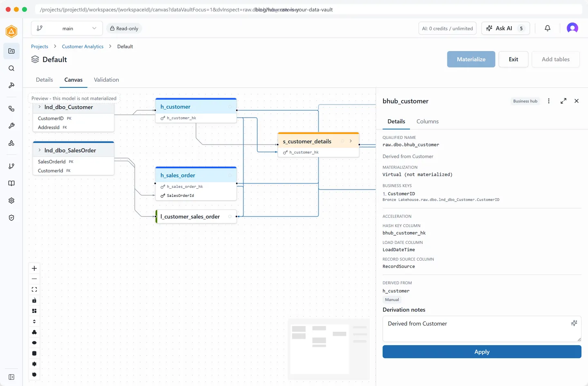Screen dimensions: 588x386
Task: Switch to the Canvas tab
Action: [73, 80]
